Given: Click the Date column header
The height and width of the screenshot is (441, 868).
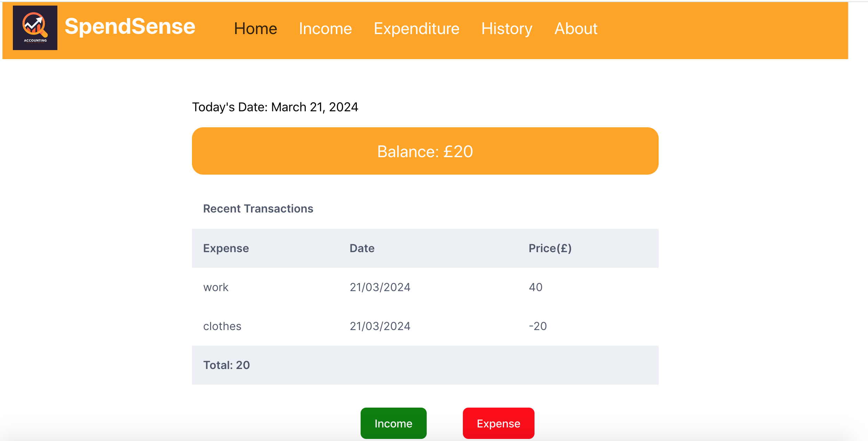Looking at the screenshot, I should pos(362,248).
